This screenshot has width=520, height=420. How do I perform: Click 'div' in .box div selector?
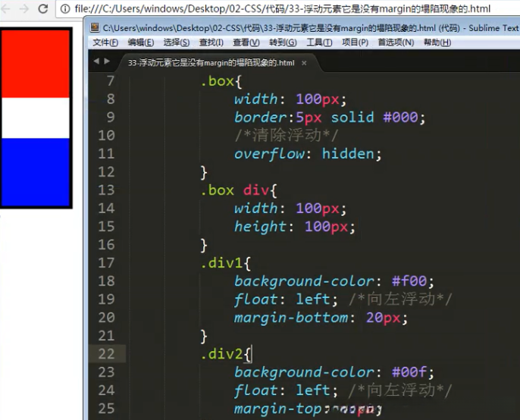[255, 190]
